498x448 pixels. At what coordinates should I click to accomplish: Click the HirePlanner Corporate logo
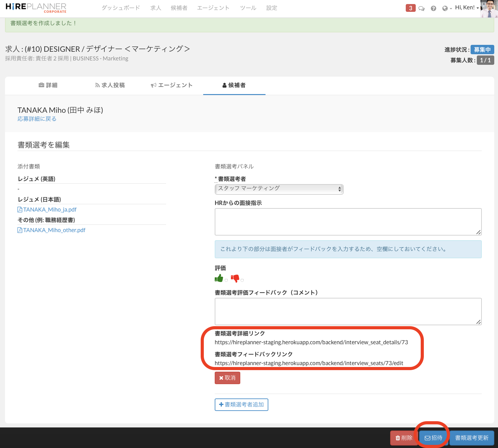coord(36,8)
